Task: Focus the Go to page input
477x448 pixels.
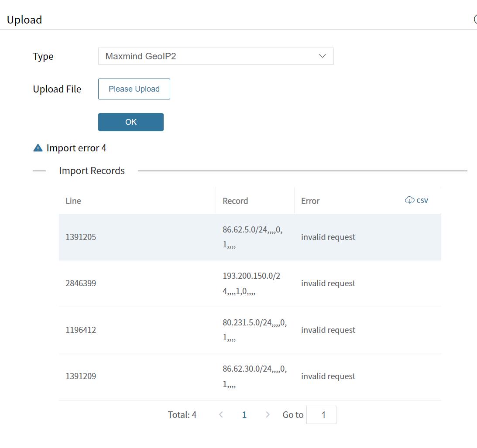Action: [x=321, y=414]
